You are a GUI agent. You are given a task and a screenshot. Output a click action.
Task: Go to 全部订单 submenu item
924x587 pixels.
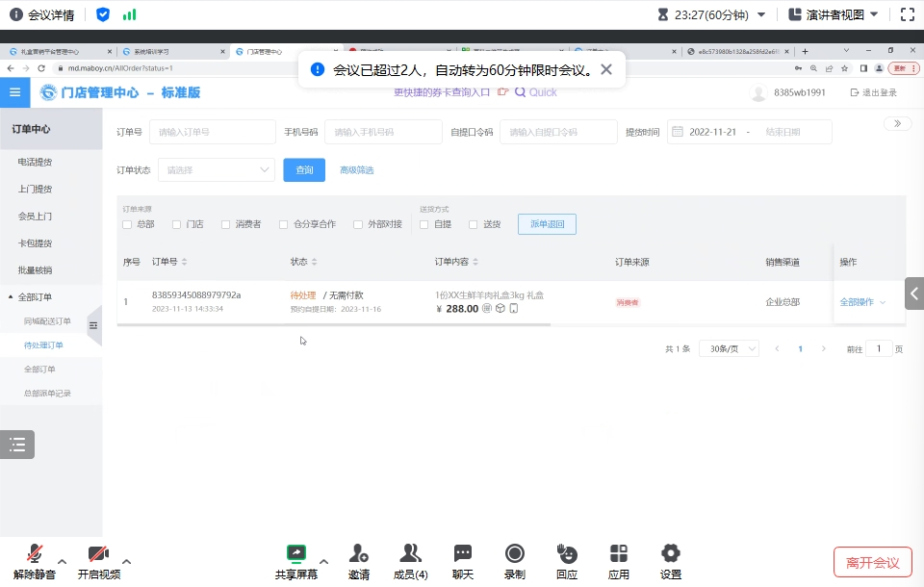39,370
